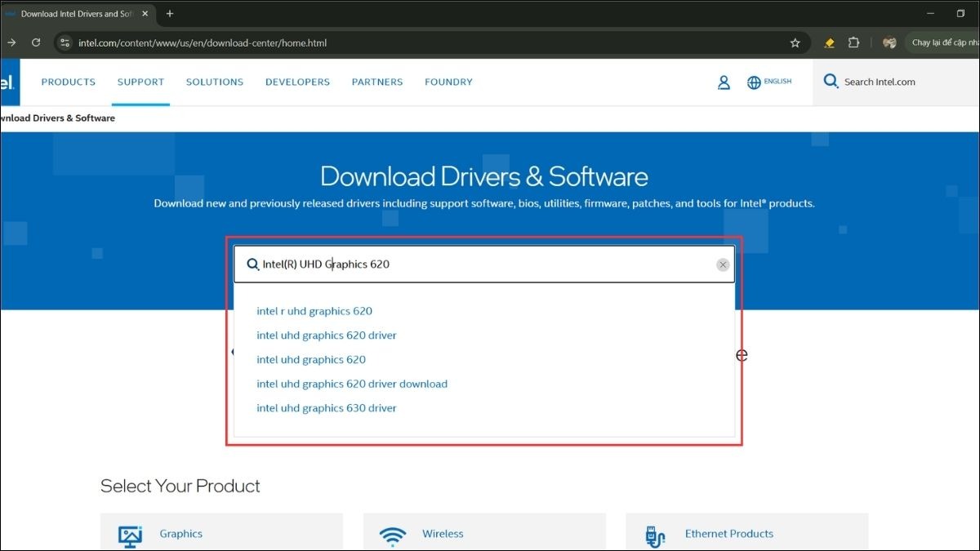Viewport: 980px width, 551px height.
Task: Open the PARTNERS menu
Action: [377, 82]
